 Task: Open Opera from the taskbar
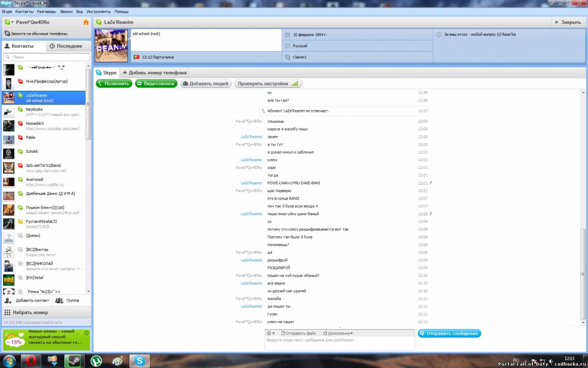coord(31,361)
